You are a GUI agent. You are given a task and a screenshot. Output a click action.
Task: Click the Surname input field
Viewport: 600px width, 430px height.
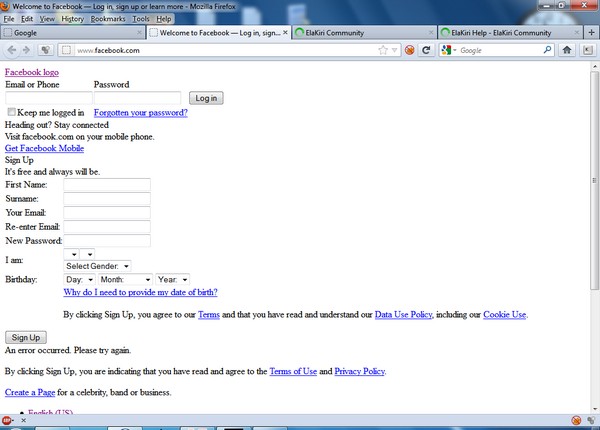[x=107, y=199]
